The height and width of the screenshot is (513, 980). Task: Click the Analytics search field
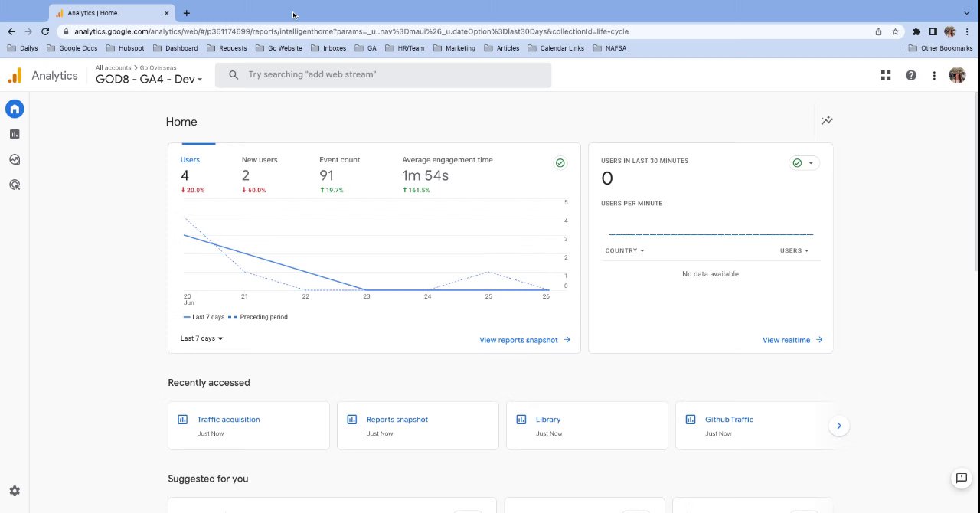(x=383, y=75)
